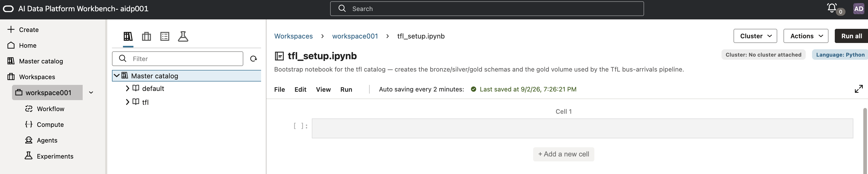
Task: Click the Workspaces breadcrumb link
Action: 294,36
